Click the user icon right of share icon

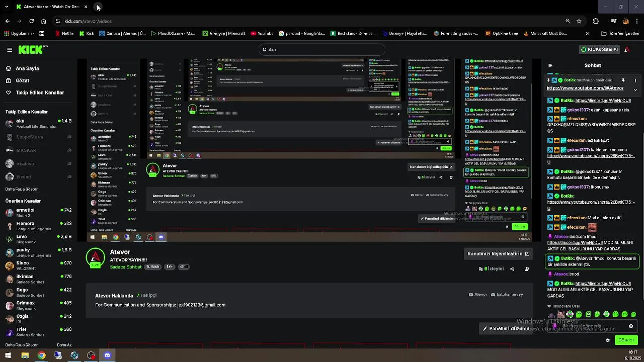pyautogui.click(x=527, y=269)
